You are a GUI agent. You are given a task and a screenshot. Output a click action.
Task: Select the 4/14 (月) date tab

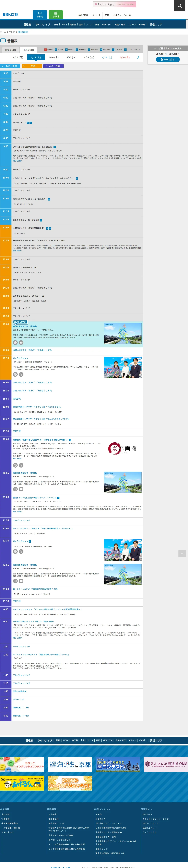pyautogui.click(x=18, y=58)
